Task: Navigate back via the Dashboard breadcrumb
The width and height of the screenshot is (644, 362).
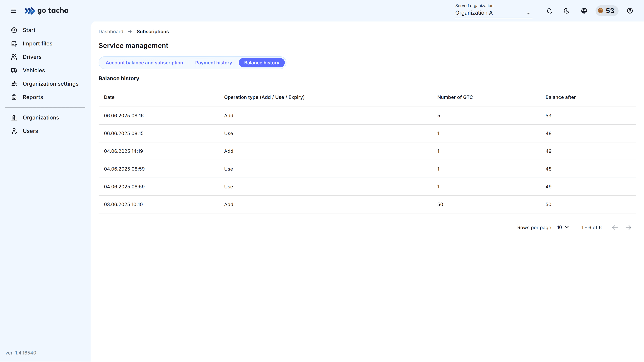Action: [x=111, y=31]
